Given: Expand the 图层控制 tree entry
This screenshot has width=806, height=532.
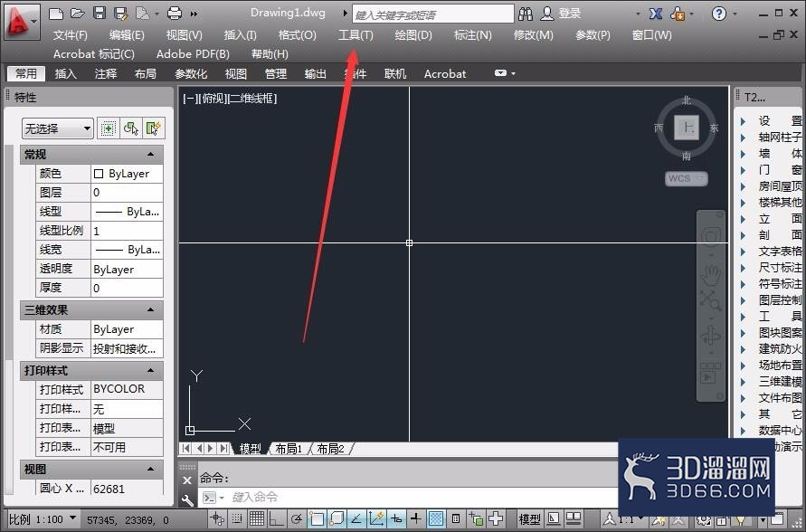Looking at the screenshot, I should (x=743, y=300).
